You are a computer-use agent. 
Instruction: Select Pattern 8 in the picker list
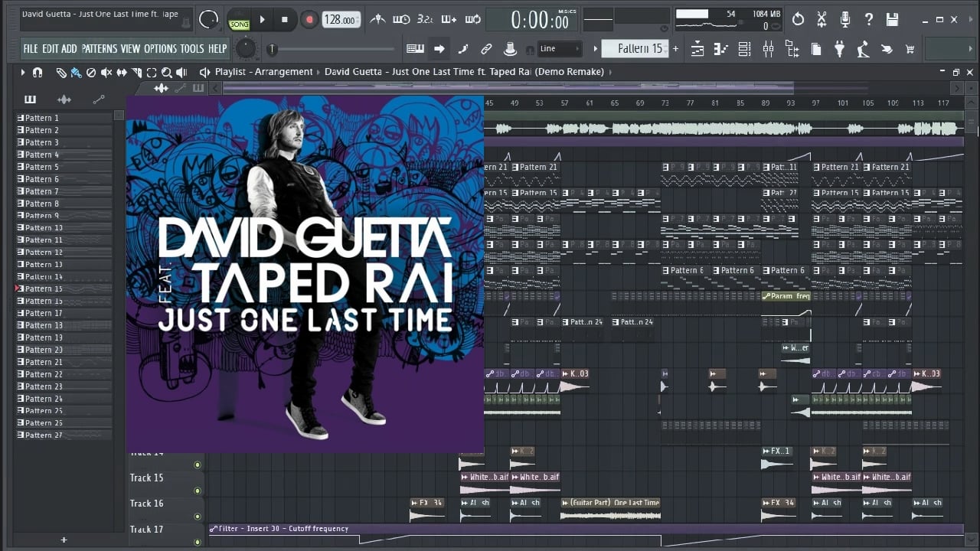[64, 204]
